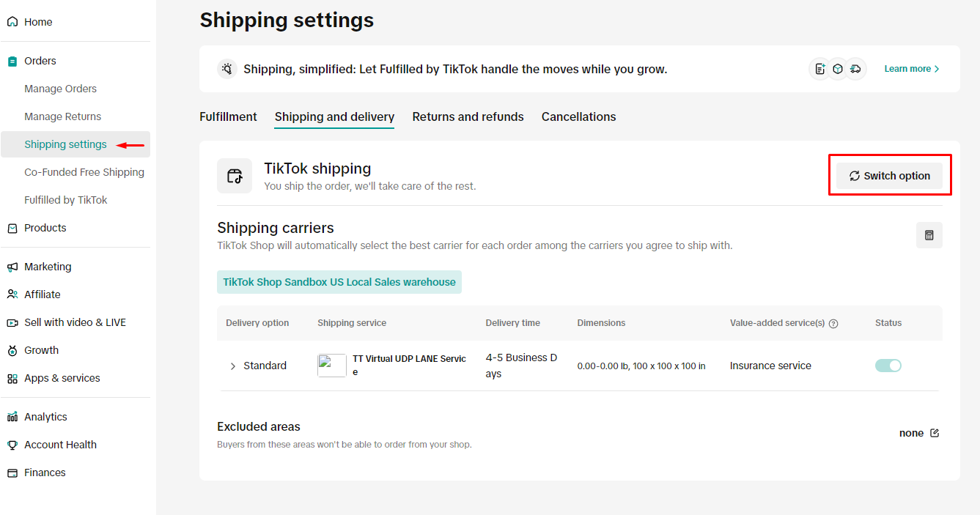
Task: Open the Analytics label in sidebar
Action: pyautogui.click(x=45, y=417)
